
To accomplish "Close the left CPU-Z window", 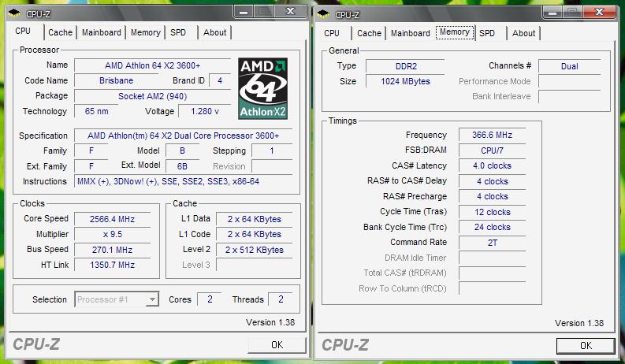I will 291,12.
